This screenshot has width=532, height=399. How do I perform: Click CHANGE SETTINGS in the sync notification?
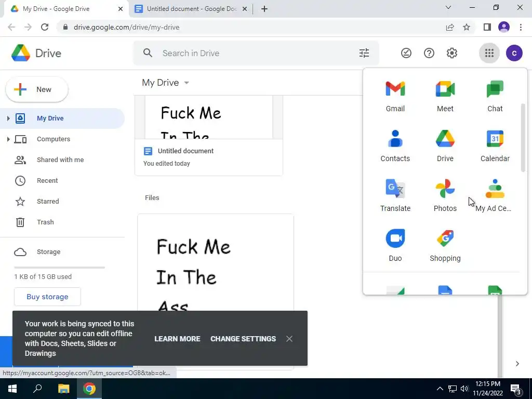[243, 339]
